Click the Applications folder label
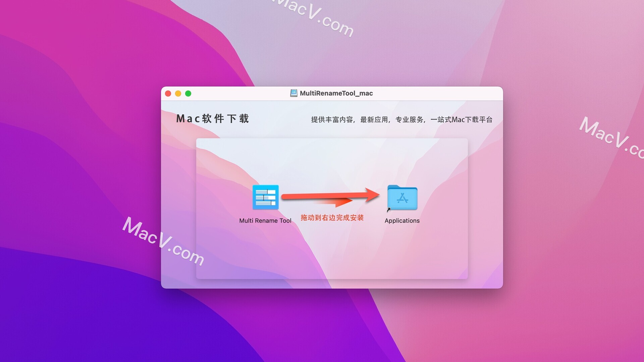 (401, 220)
